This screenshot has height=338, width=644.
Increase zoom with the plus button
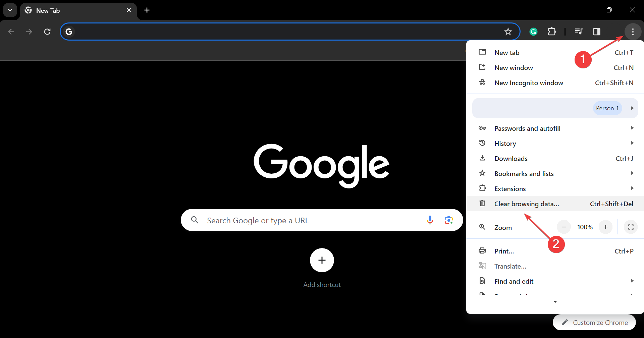point(606,227)
